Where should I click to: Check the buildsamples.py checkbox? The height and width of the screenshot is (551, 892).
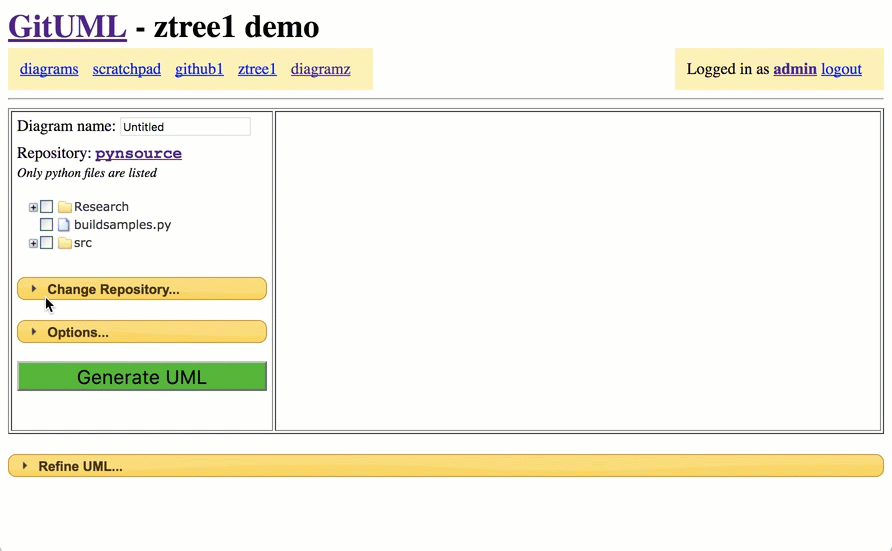(47, 225)
